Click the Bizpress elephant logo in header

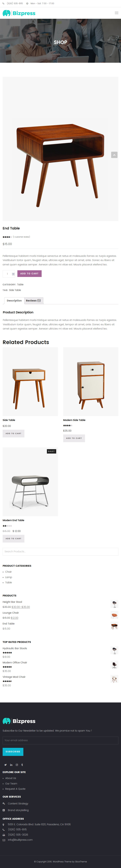tap(19, 13)
